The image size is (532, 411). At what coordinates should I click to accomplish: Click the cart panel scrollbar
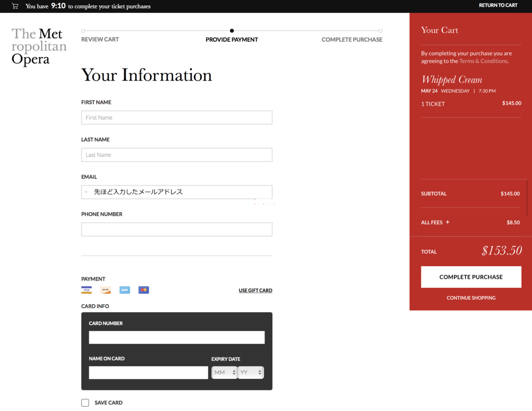(527, 197)
